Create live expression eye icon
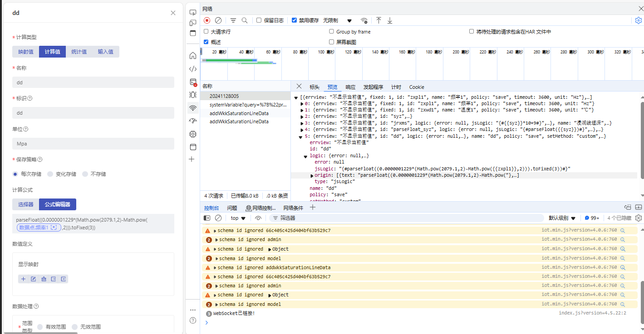This screenshot has width=644, height=334. point(258,218)
